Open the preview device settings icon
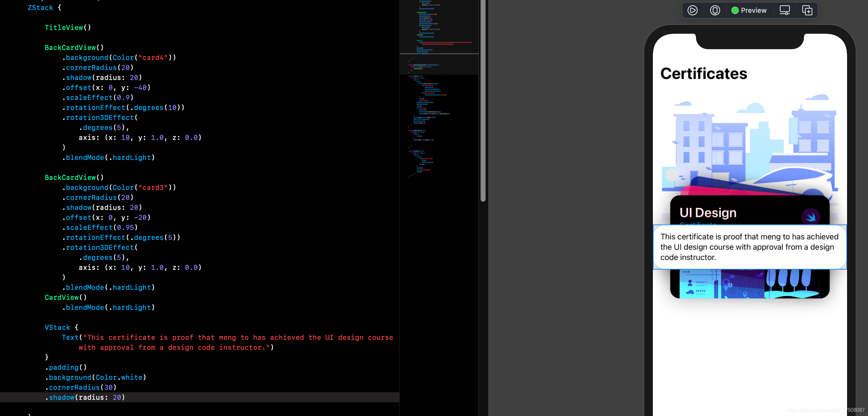The image size is (868, 416). [x=785, y=10]
